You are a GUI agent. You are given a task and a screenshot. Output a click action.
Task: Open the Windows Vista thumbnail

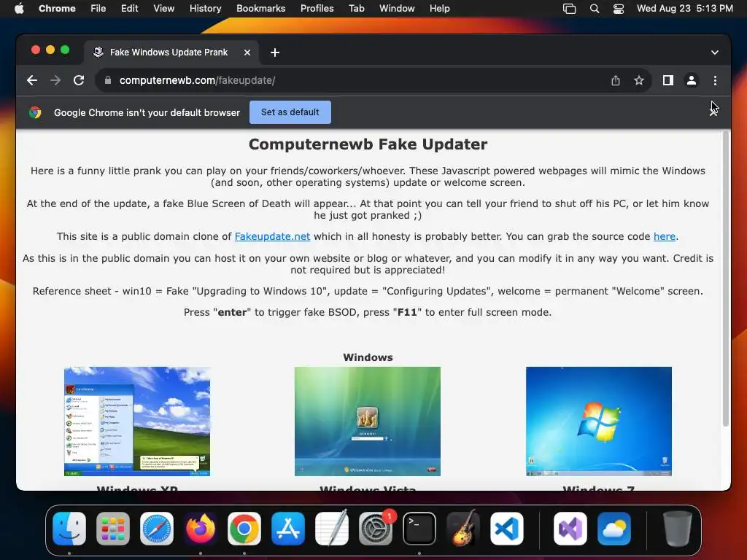pyautogui.click(x=368, y=421)
